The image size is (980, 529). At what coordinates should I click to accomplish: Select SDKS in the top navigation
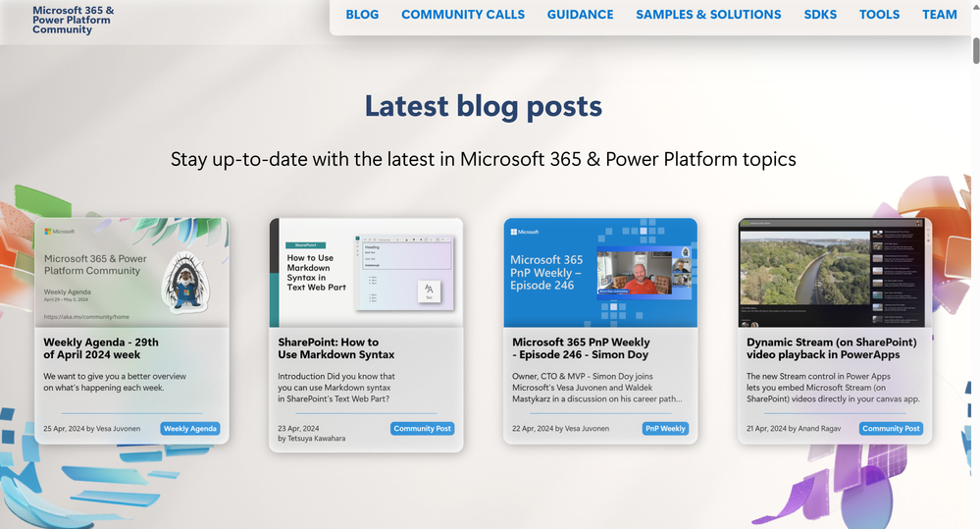[x=820, y=15]
